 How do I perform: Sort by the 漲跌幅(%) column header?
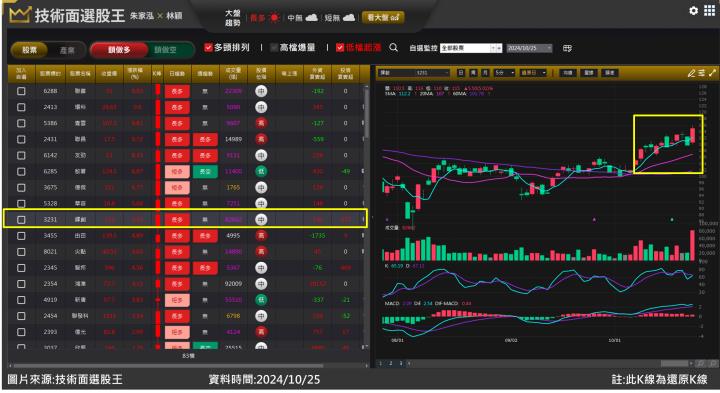137,73
